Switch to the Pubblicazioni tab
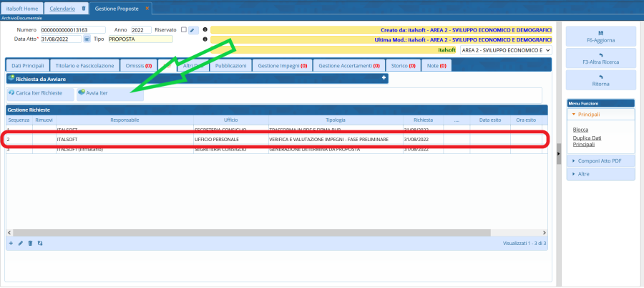This screenshot has height=288, width=644. (x=230, y=65)
